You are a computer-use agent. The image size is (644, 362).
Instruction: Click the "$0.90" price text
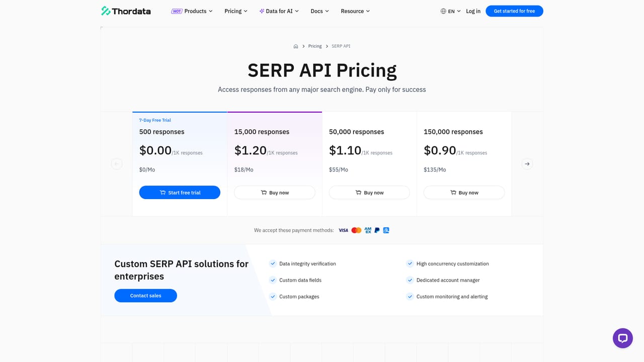pyautogui.click(x=440, y=150)
